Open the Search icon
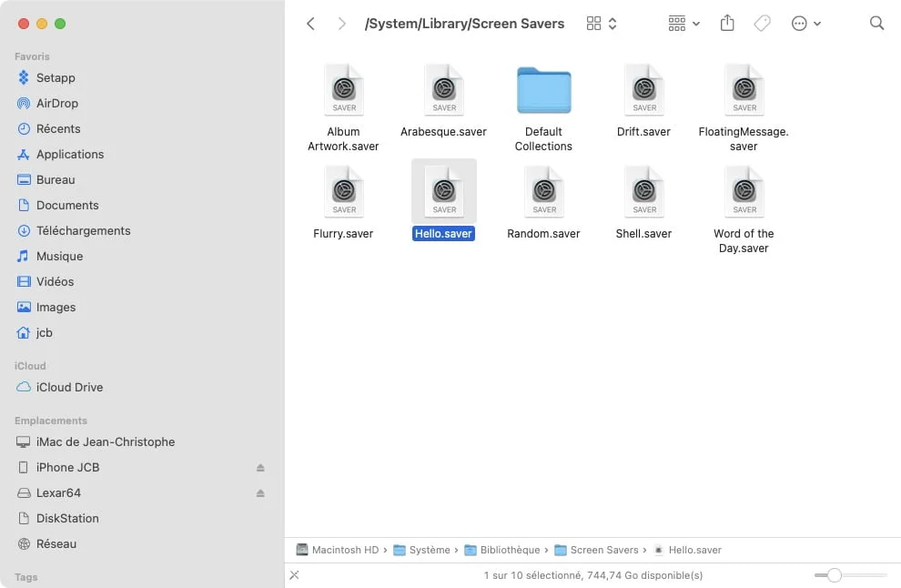The width and height of the screenshot is (901, 588). 876,23
